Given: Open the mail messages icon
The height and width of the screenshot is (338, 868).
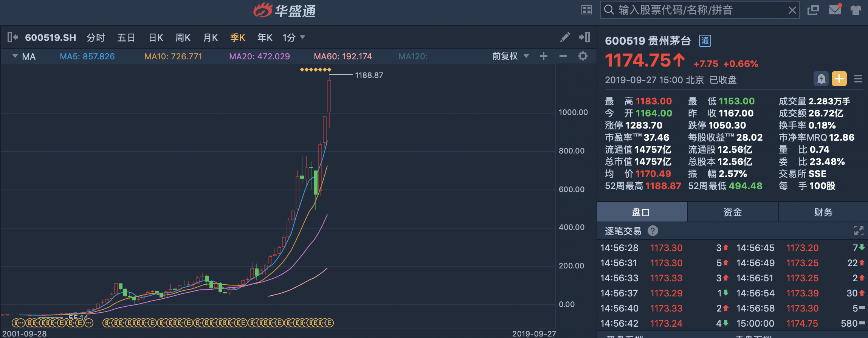Looking at the screenshot, I should (x=835, y=9).
